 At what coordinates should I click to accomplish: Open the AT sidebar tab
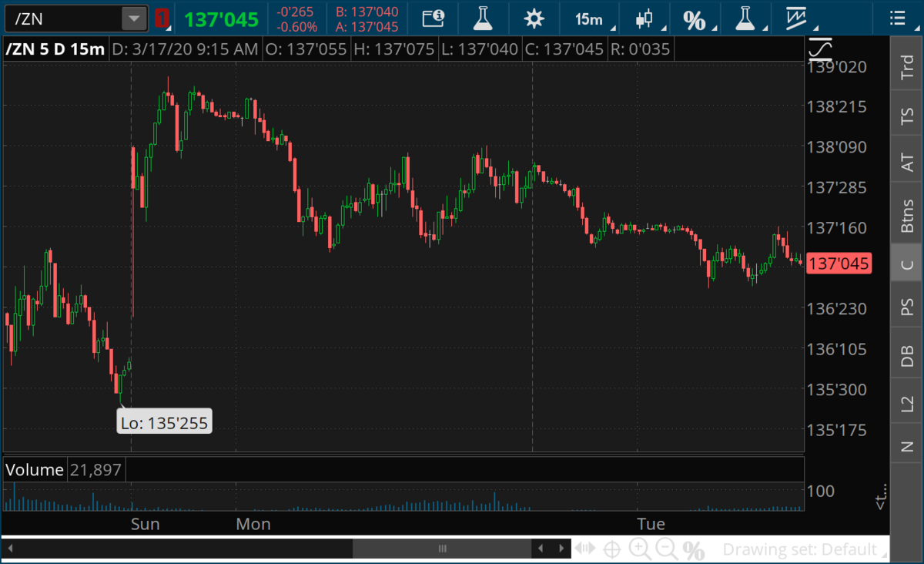coord(907,161)
